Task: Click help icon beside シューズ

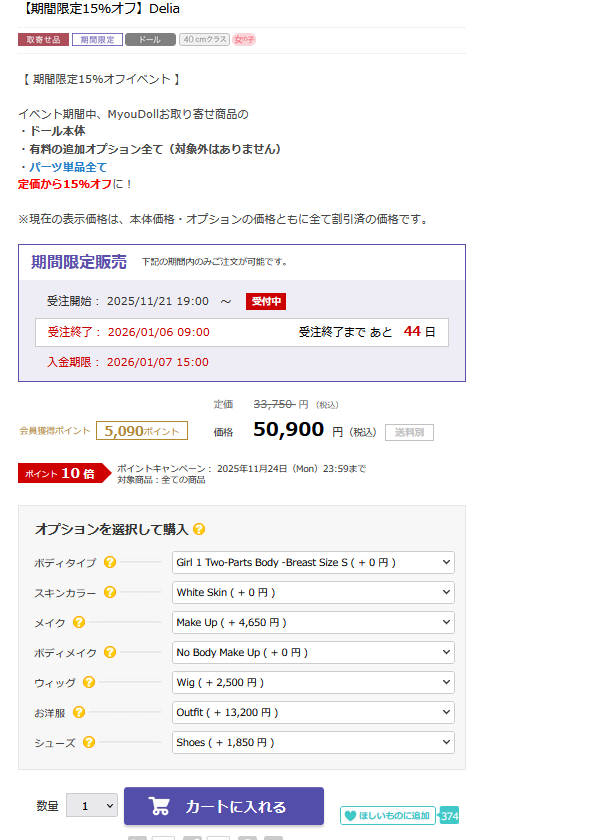Action: pyautogui.click(x=89, y=742)
